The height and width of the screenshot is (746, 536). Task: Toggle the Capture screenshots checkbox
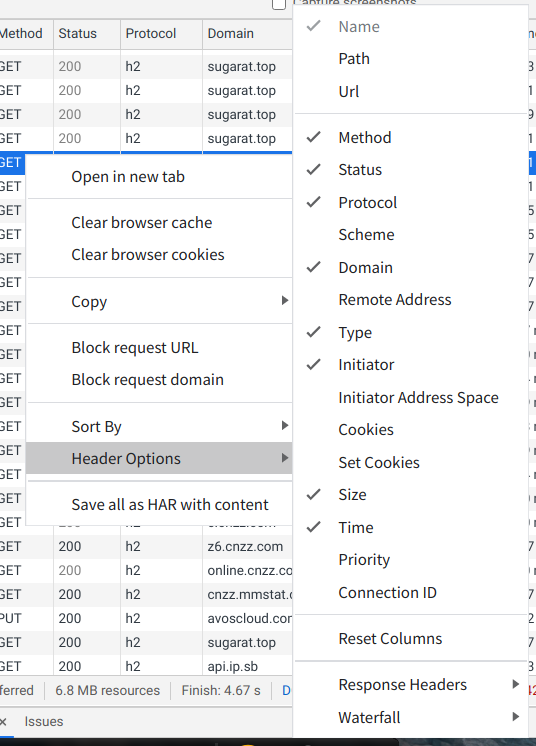point(279,4)
